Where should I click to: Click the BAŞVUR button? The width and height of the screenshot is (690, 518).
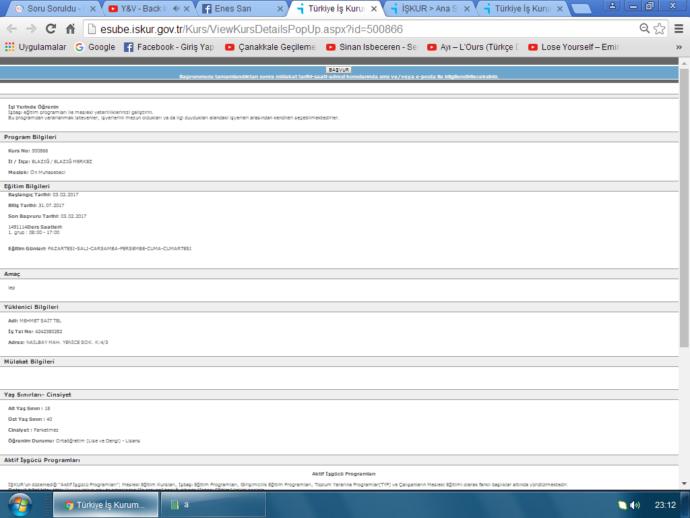[x=338, y=70]
